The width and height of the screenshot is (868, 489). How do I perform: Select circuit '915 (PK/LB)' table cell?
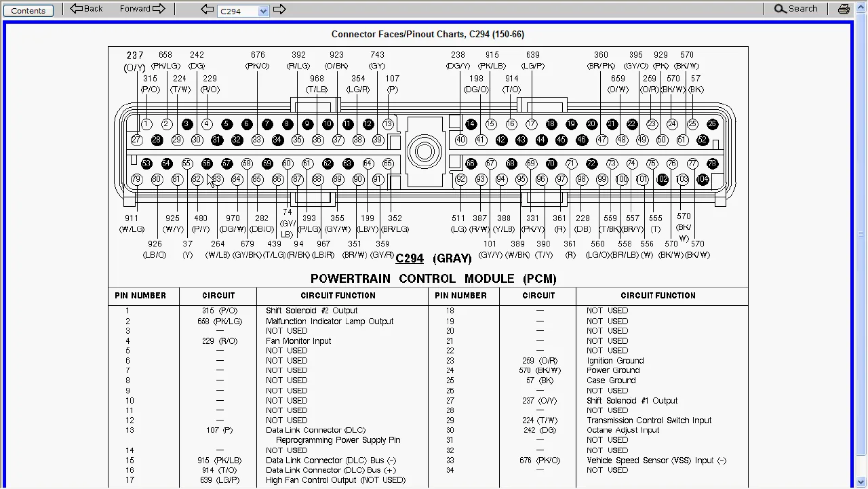220,460
